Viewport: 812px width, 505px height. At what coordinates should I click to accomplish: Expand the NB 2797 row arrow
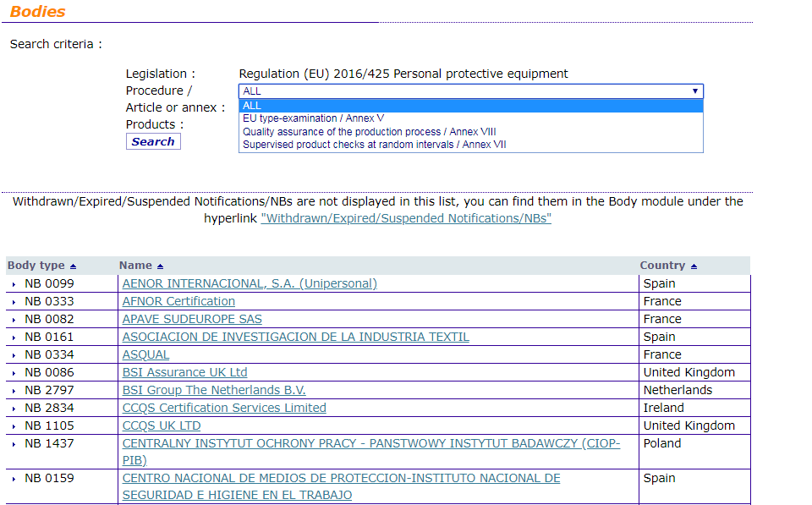coord(14,391)
